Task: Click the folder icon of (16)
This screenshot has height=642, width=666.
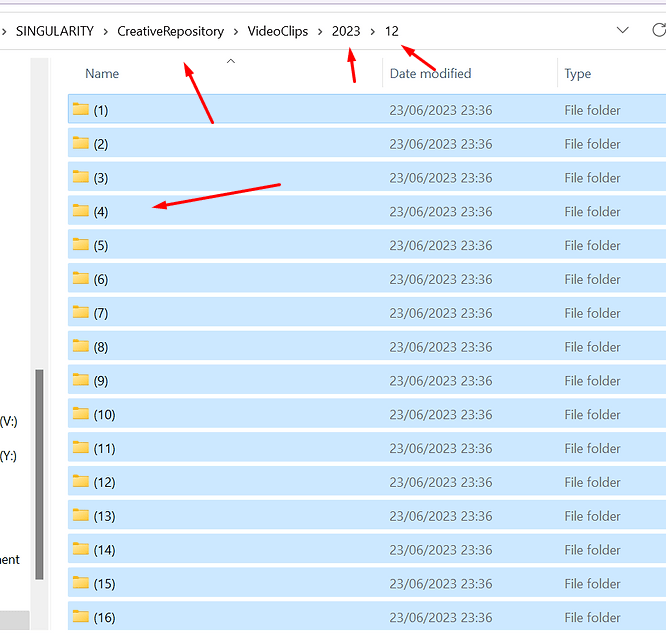Action: (x=80, y=617)
